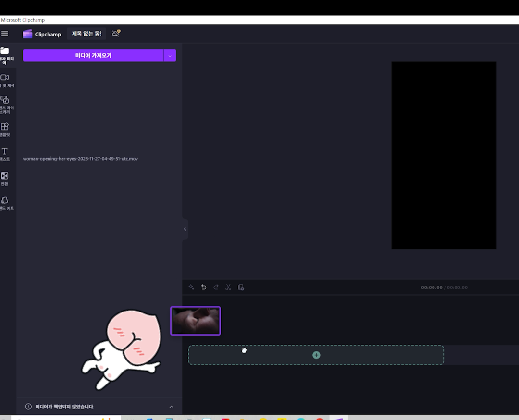Image resolution: width=519 pixels, height=420 pixels.
Task: Open the 전환 transitions sidebar tab
Action: click(x=5, y=179)
